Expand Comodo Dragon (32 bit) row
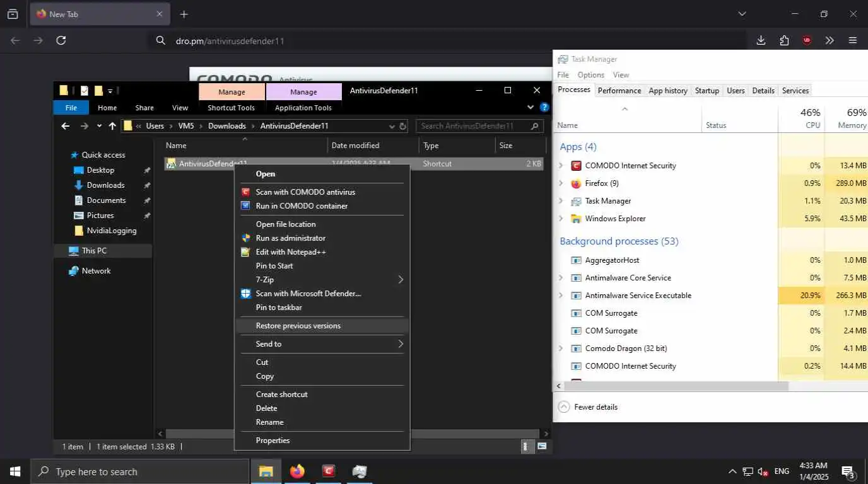This screenshot has width=868, height=484. [x=561, y=349]
